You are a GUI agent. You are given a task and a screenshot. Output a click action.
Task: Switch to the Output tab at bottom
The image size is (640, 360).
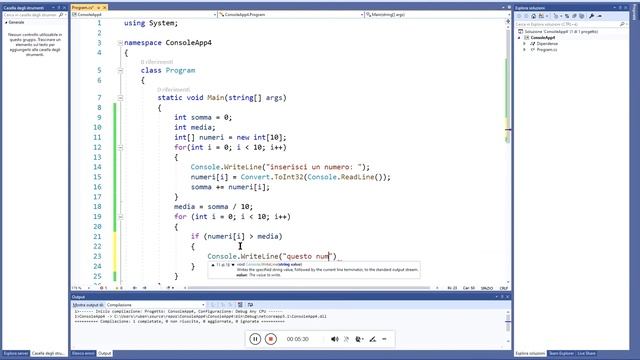pos(104,353)
